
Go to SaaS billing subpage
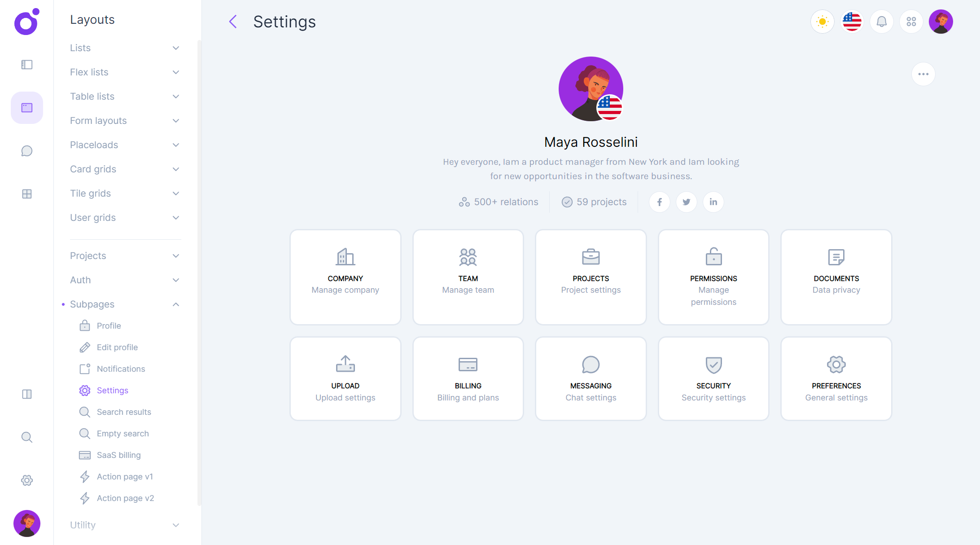tap(118, 455)
